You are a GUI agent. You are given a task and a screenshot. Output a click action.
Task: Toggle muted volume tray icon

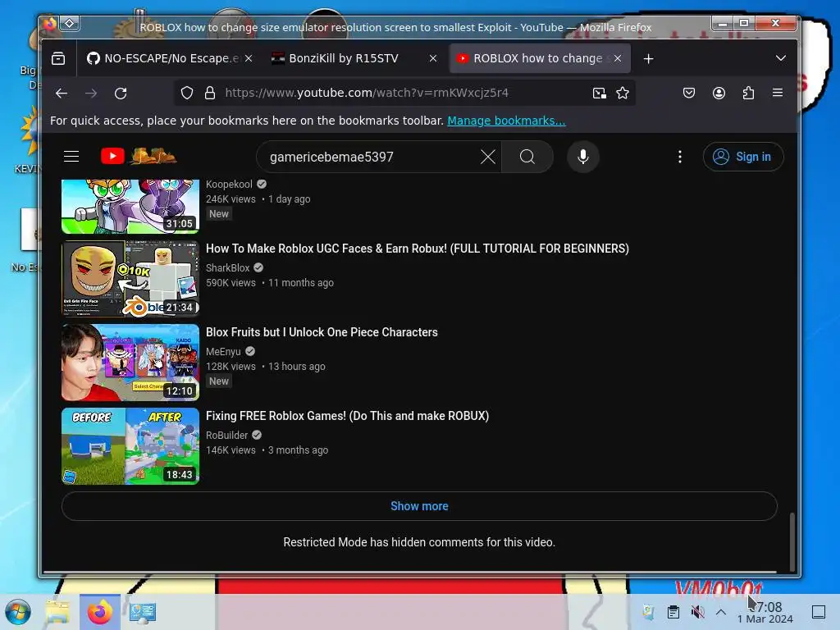point(697,611)
